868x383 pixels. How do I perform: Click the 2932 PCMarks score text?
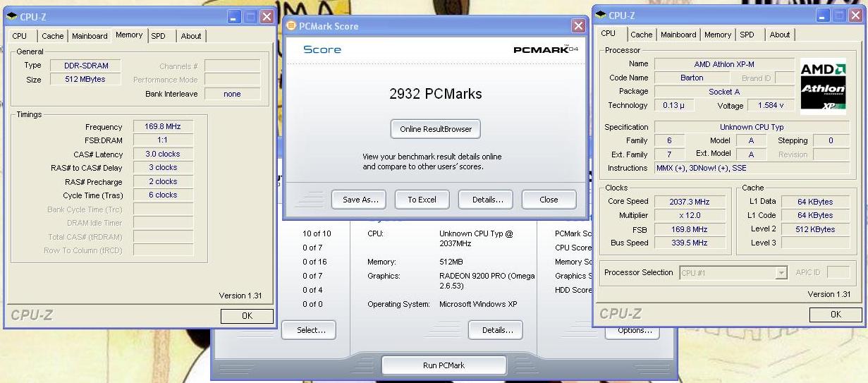click(436, 94)
